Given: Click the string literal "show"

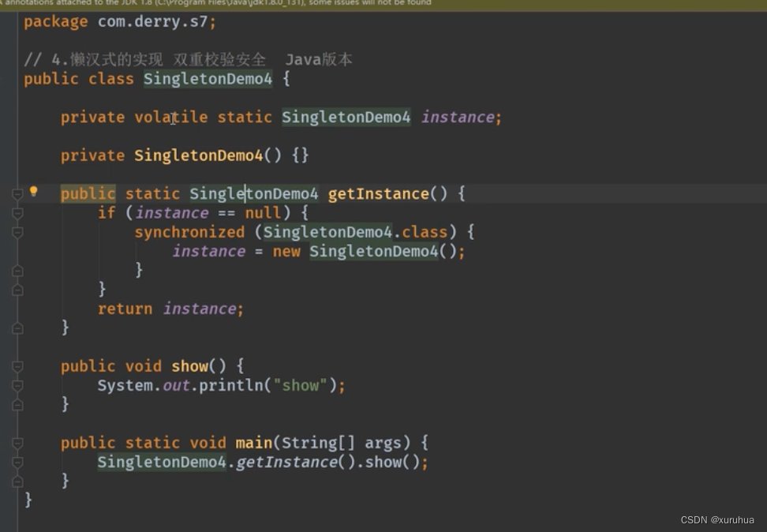Looking at the screenshot, I should click(x=300, y=386).
